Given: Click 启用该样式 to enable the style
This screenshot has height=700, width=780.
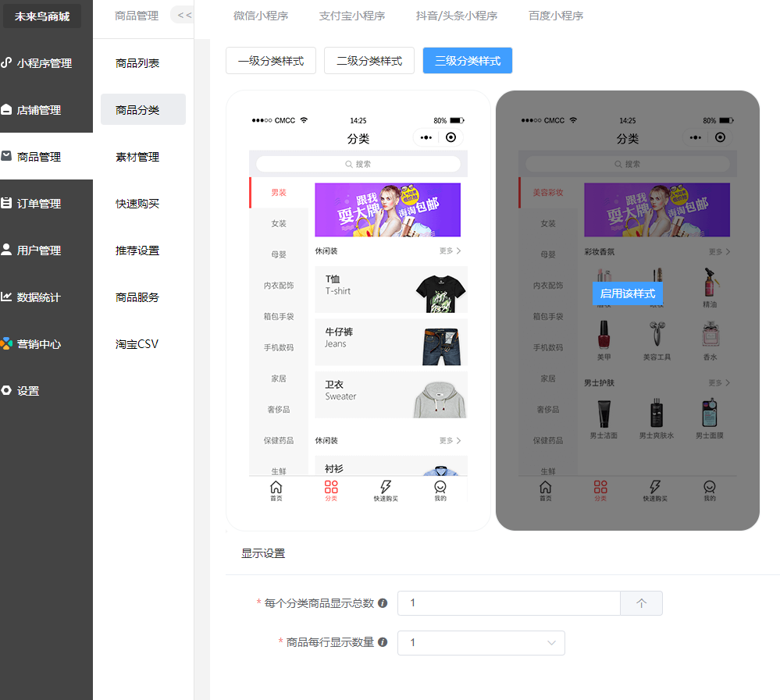Looking at the screenshot, I should 628,293.
